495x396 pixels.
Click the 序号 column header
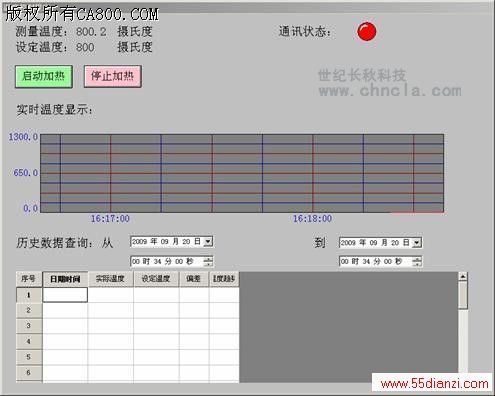[x=29, y=279]
